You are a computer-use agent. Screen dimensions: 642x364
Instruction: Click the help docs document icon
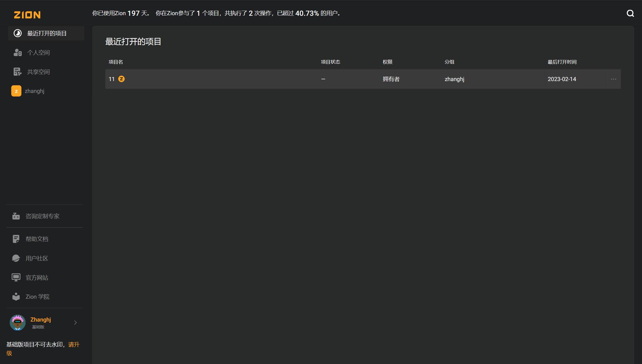[16, 239]
